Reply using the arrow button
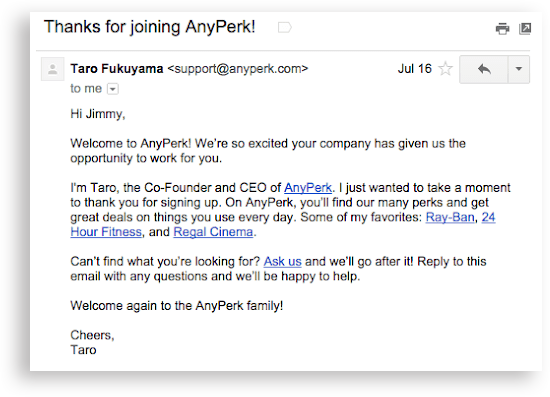 (484, 69)
